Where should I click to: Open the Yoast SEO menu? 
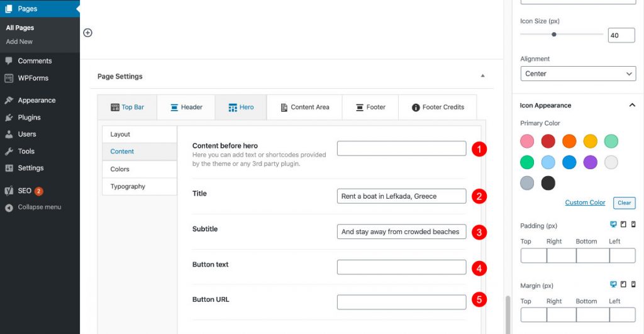[25, 191]
